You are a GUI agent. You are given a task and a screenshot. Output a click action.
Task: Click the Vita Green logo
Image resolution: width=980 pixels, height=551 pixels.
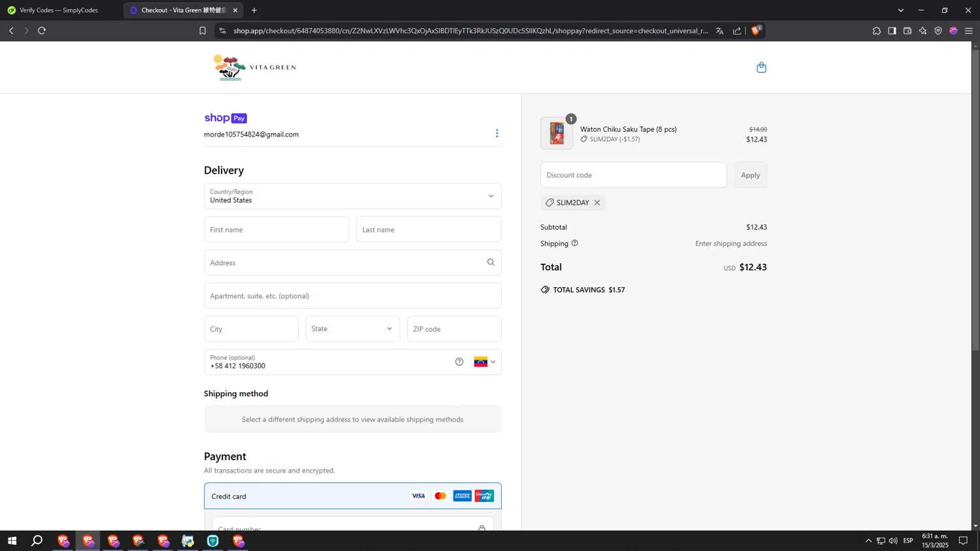coord(254,67)
